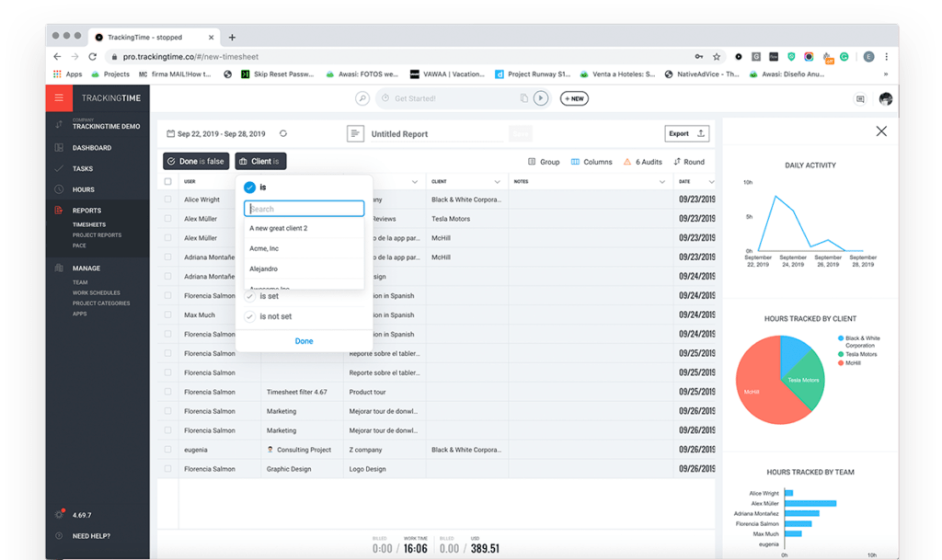942x560 pixels.
Task: Click the report description icon beside Untitled Report
Action: tap(355, 133)
